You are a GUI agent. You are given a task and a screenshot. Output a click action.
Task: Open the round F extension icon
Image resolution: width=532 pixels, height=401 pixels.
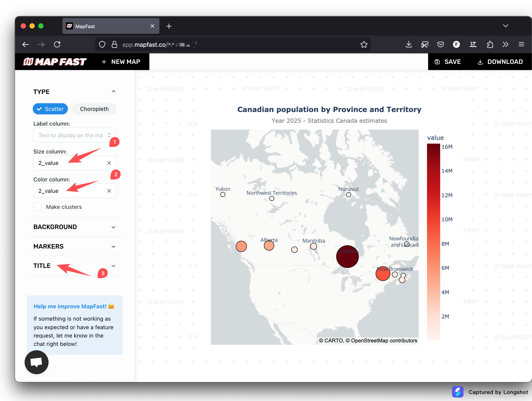coord(456,45)
